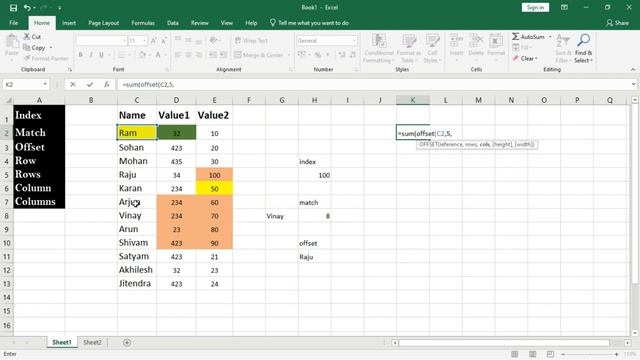Click Tell me what you want to do

click(x=313, y=23)
